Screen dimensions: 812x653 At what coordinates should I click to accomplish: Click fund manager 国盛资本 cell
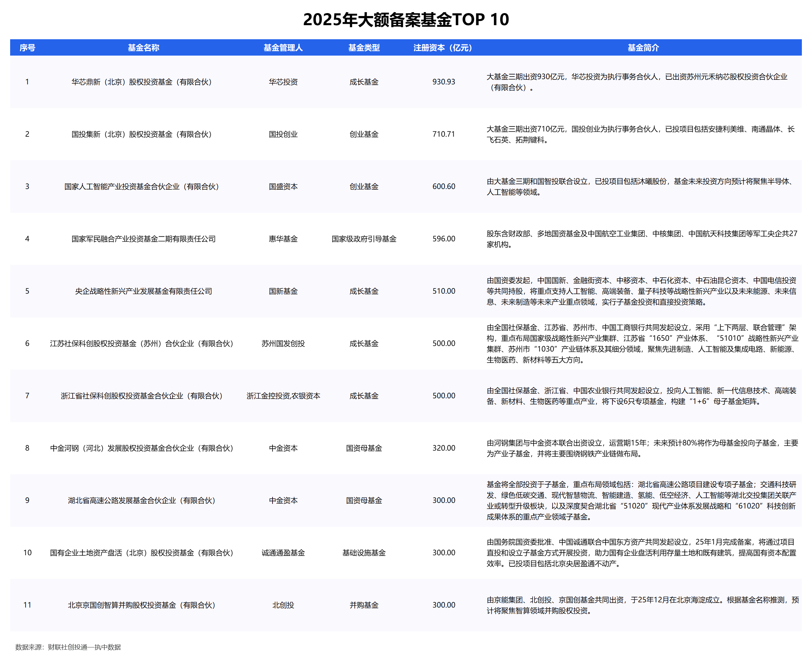(x=283, y=187)
